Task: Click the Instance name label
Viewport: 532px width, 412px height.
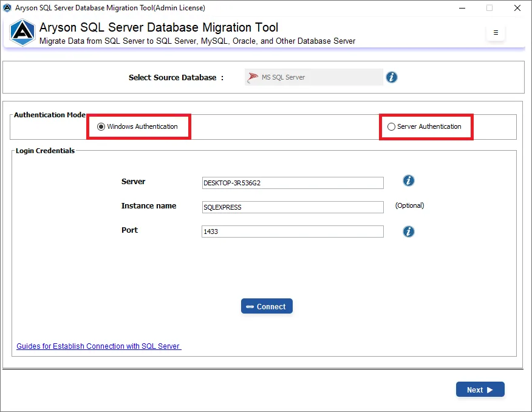Action: coord(149,205)
